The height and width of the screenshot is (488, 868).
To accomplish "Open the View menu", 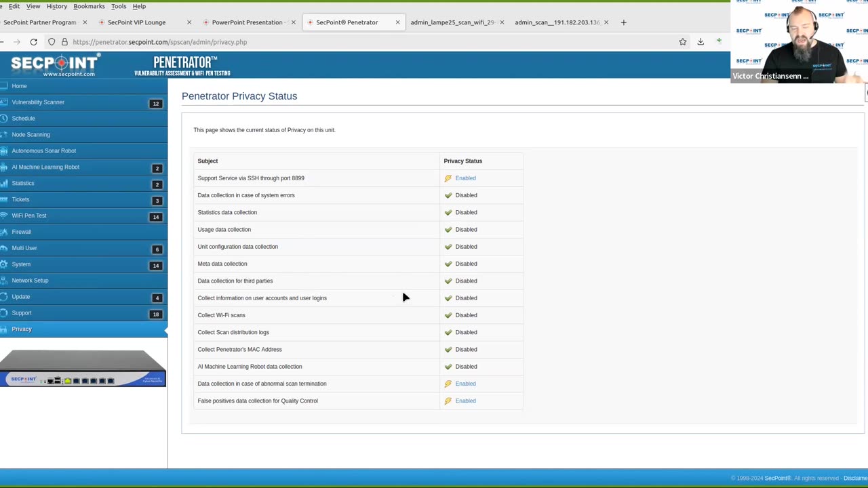I will [x=33, y=6].
